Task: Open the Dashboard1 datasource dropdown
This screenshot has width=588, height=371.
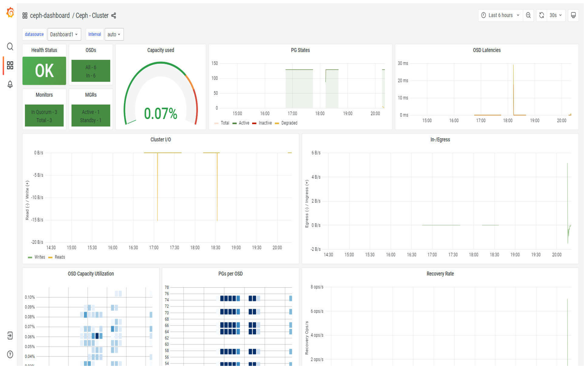Action: coord(64,34)
